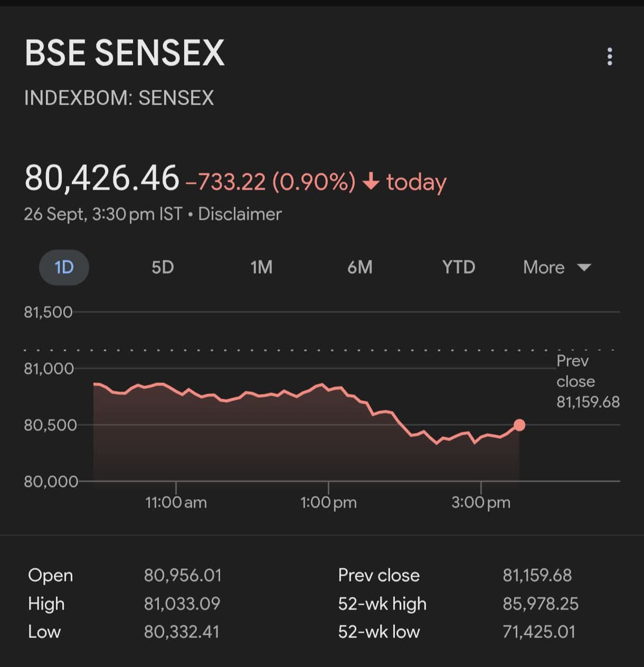Click the BSE SENSEX title

pyautogui.click(x=125, y=53)
